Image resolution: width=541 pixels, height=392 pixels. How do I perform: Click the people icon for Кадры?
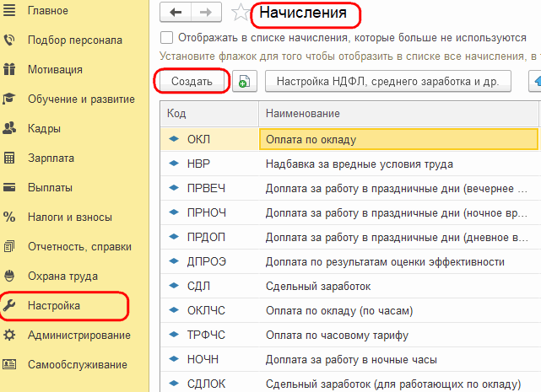point(9,128)
